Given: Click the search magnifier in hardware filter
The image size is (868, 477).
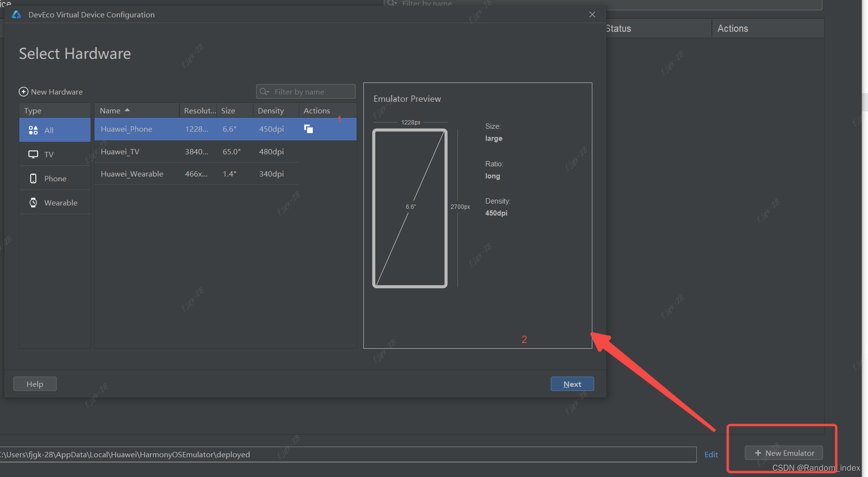Looking at the screenshot, I should [x=264, y=92].
